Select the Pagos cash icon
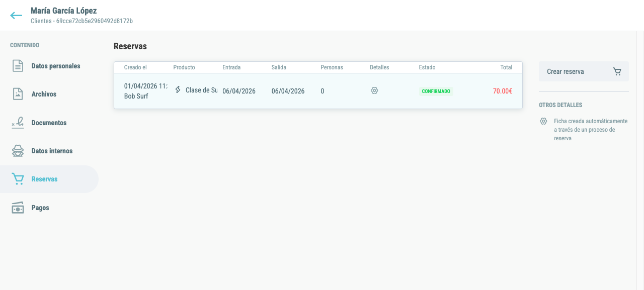 18,208
